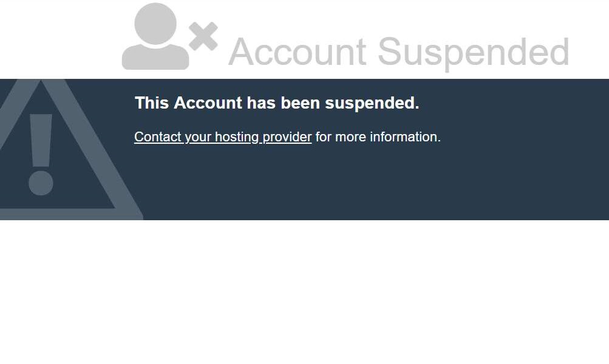Click the gray X mark beside user icon
609x364 pixels.
(203, 36)
